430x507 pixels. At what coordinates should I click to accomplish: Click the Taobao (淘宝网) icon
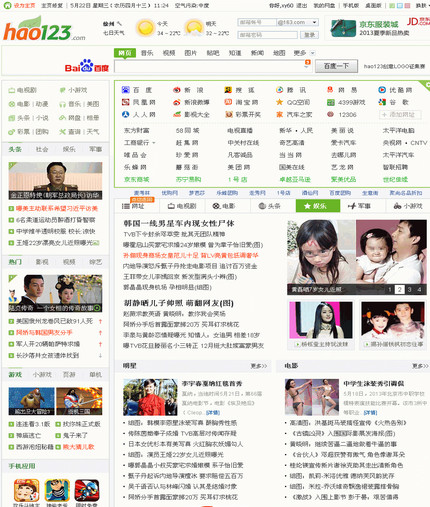tap(228, 102)
